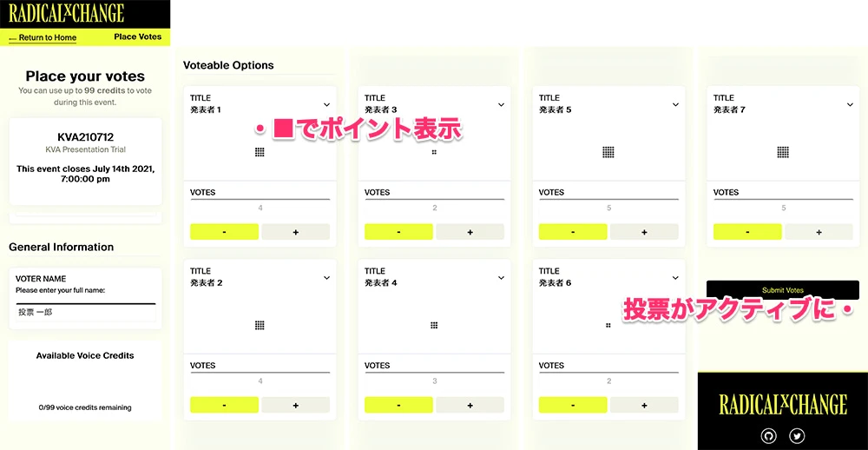The image size is (868, 450).
Task: Decrease votes for 発表者 1
Action: 224,232
